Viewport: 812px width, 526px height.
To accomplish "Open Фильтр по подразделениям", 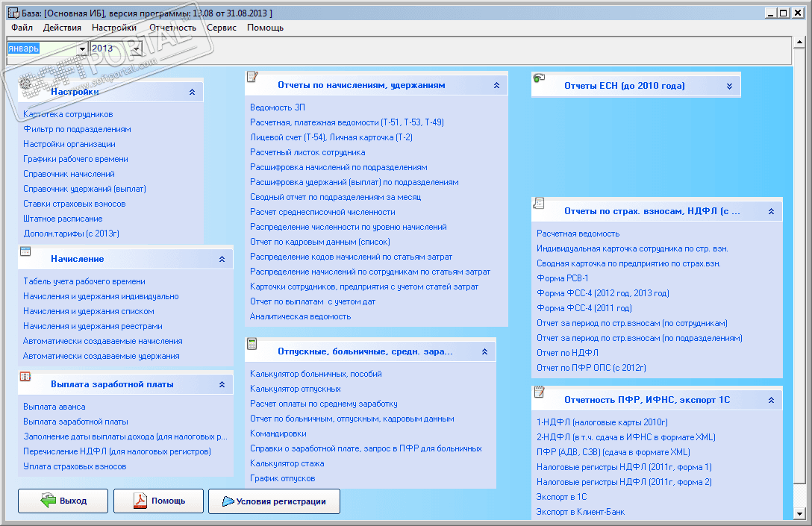I will 77,129.
